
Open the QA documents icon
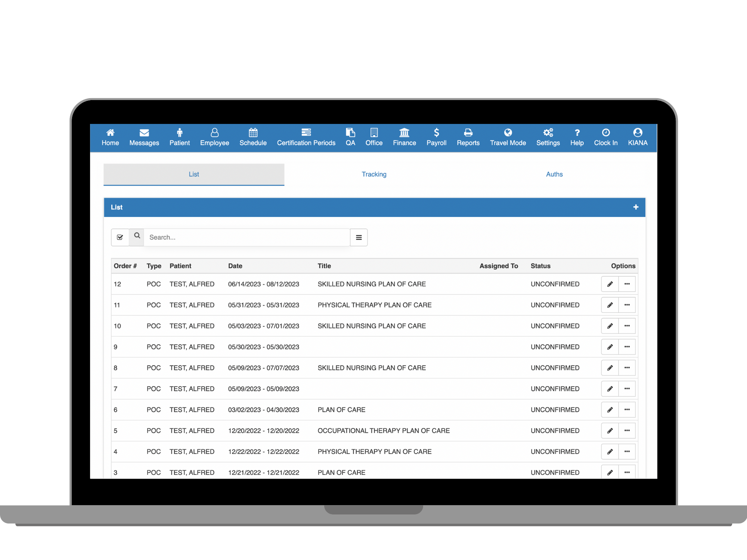tap(350, 133)
